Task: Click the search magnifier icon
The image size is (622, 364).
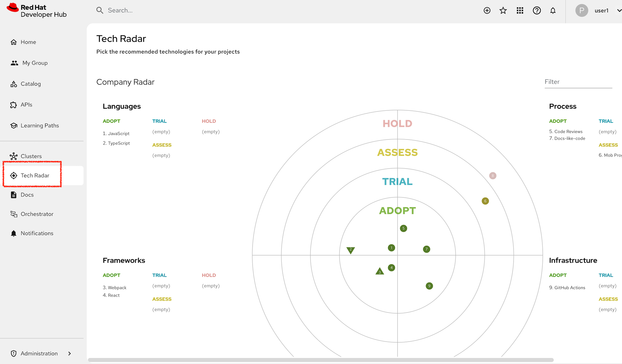Action: click(x=100, y=10)
